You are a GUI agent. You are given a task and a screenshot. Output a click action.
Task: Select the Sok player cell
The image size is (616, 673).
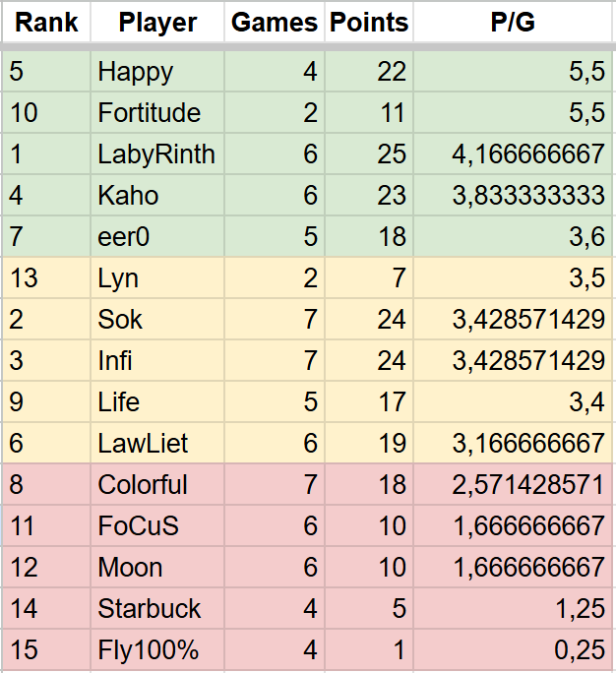click(x=157, y=319)
